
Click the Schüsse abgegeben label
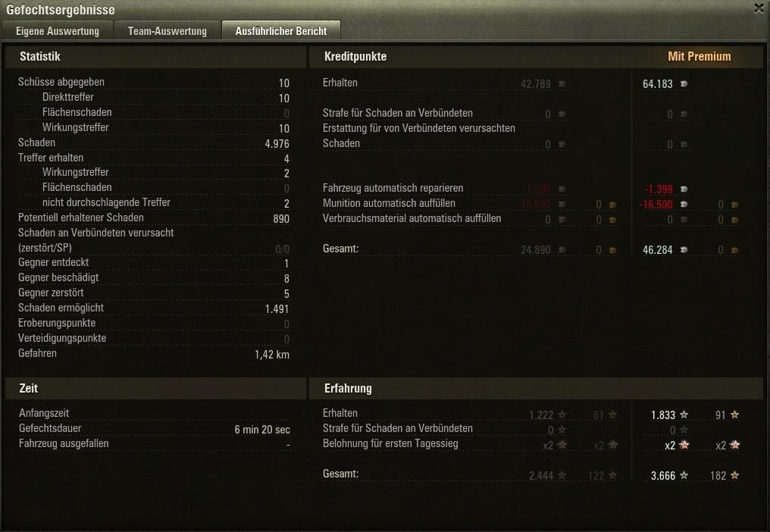click(61, 82)
